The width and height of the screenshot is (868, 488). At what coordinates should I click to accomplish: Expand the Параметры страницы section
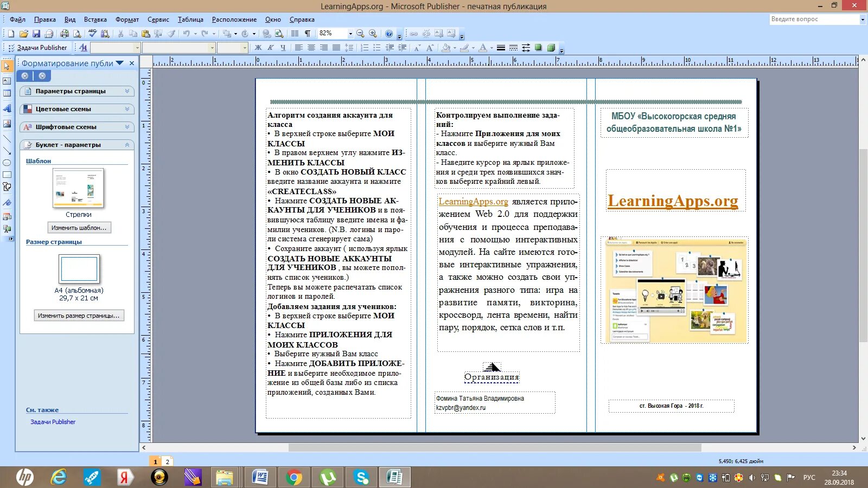click(77, 91)
